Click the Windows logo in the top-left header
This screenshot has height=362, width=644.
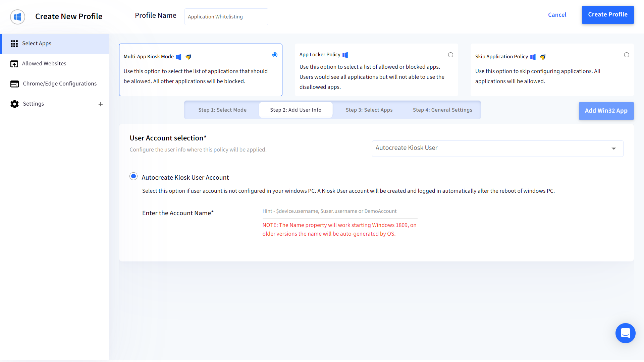click(x=17, y=17)
